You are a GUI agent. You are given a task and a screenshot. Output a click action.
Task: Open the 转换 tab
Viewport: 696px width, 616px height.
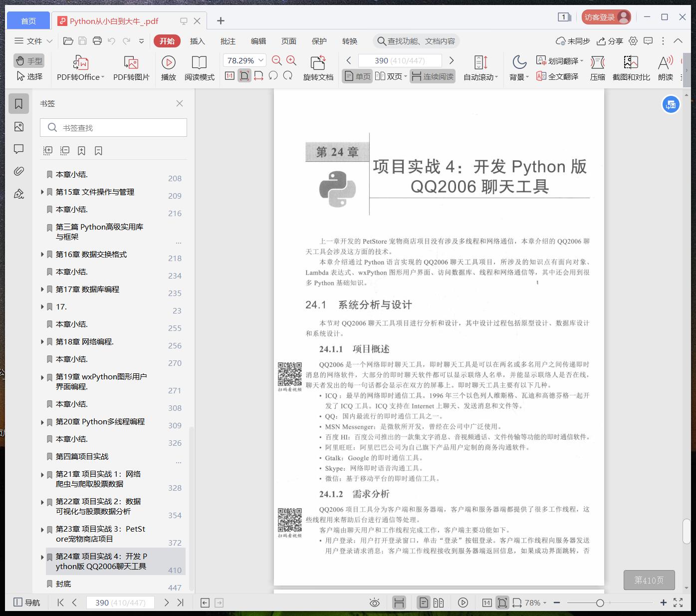[x=350, y=41]
